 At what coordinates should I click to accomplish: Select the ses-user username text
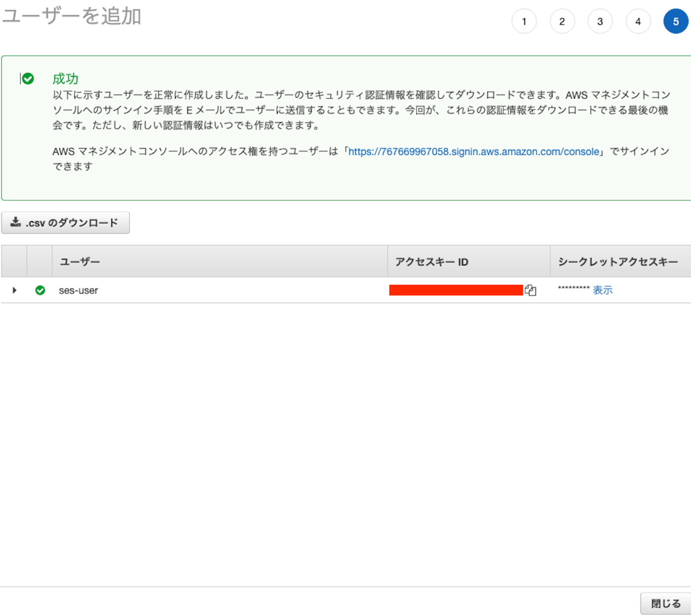77,290
